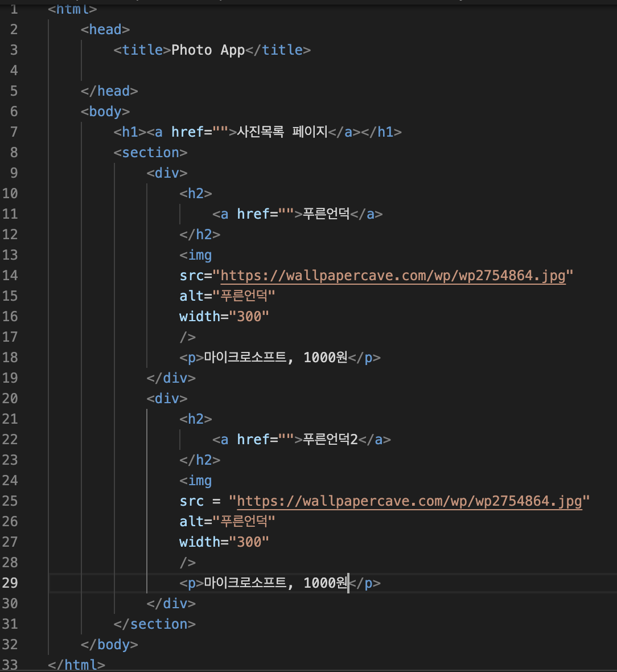617x672 pixels.
Task: Click the closing h1 tag on line 7
Action: pyautogui.click(x=381, y=132)
